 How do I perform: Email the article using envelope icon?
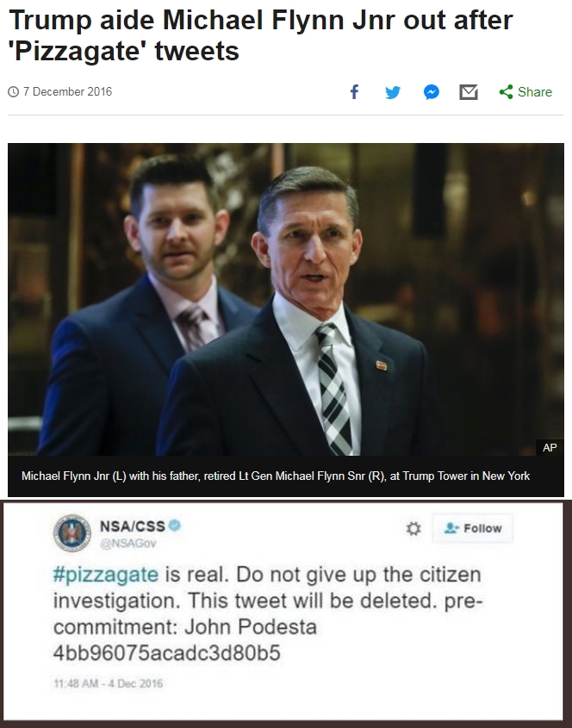click(469, 92)
